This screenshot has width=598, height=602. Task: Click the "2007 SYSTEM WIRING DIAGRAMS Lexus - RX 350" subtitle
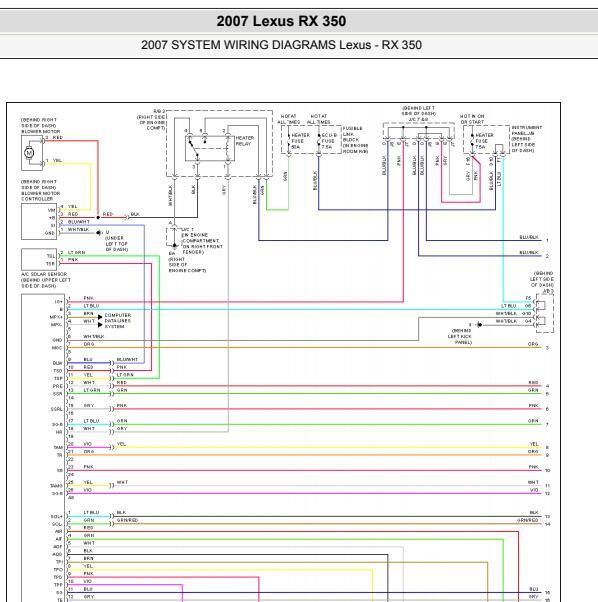click(281, 45)
